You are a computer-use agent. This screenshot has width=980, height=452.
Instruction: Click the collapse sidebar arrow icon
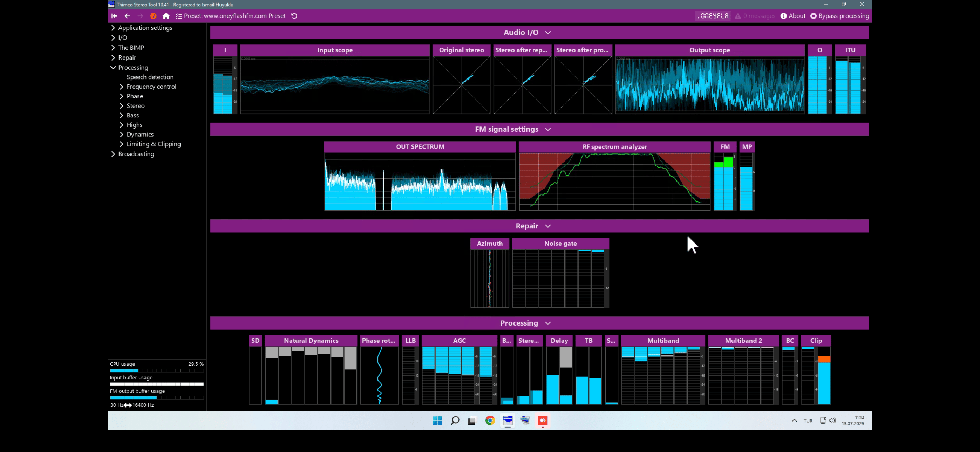point(114,16)
